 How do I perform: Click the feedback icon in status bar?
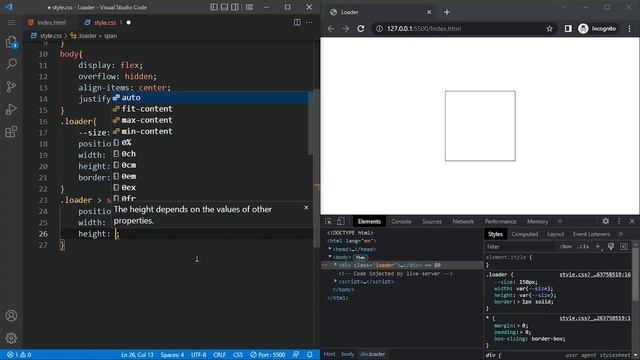point(296,355)
